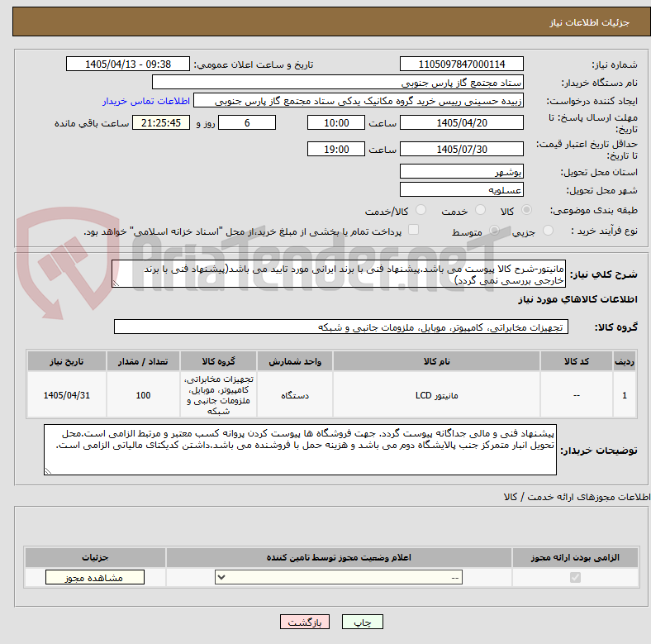The width and height of the screenshot is (651, 644).
Task: Click the مشاهده مجوز button
Action: point(95,578)
